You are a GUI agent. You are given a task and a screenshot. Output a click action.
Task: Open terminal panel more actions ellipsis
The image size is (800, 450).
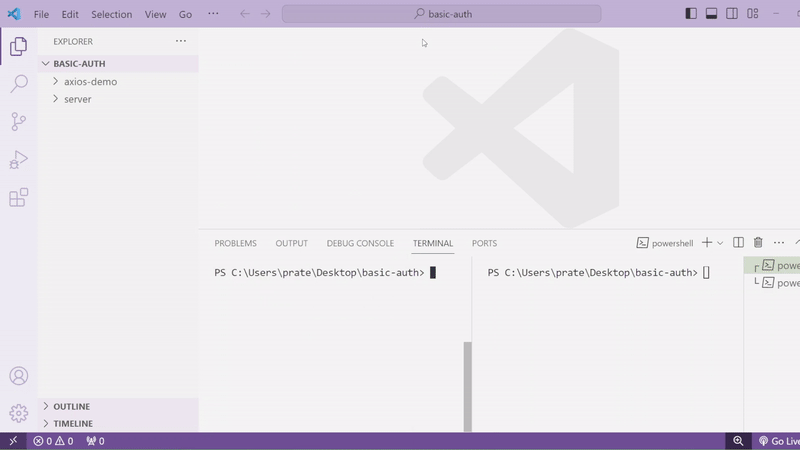pos(779,243)
